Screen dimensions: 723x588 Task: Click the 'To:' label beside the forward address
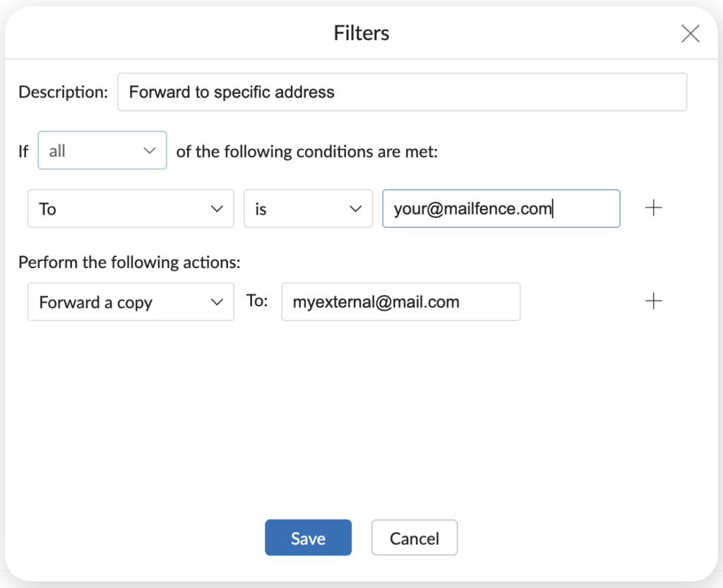click(x=257, y=301)
